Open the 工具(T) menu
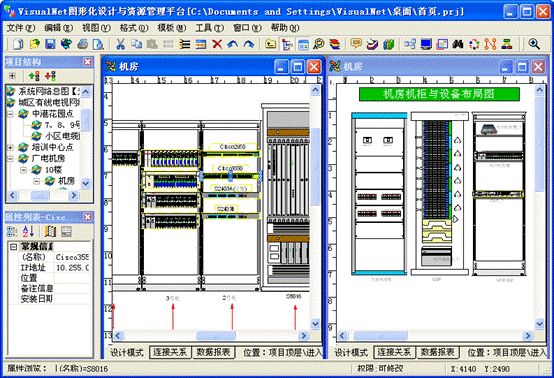This screenshot has height=378, width=554. 210,28
